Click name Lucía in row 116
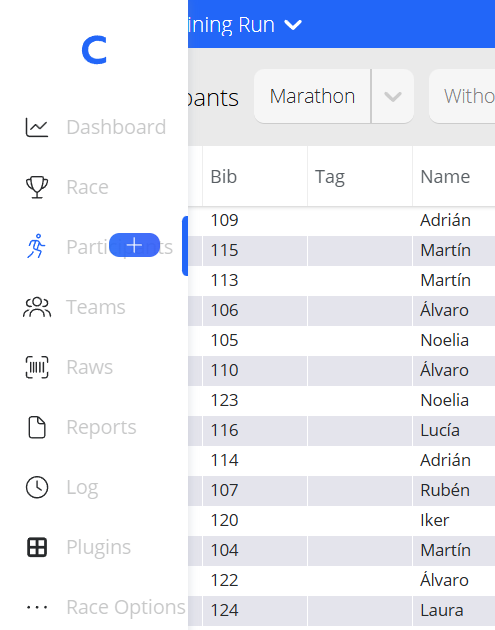 click(440, 431)
